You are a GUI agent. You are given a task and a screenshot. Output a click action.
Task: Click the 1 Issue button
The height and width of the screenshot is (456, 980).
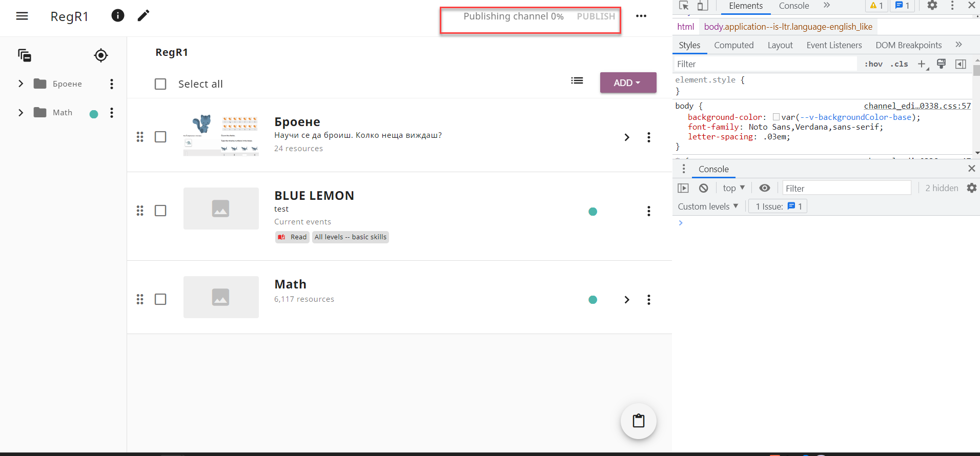coord(778,206)
